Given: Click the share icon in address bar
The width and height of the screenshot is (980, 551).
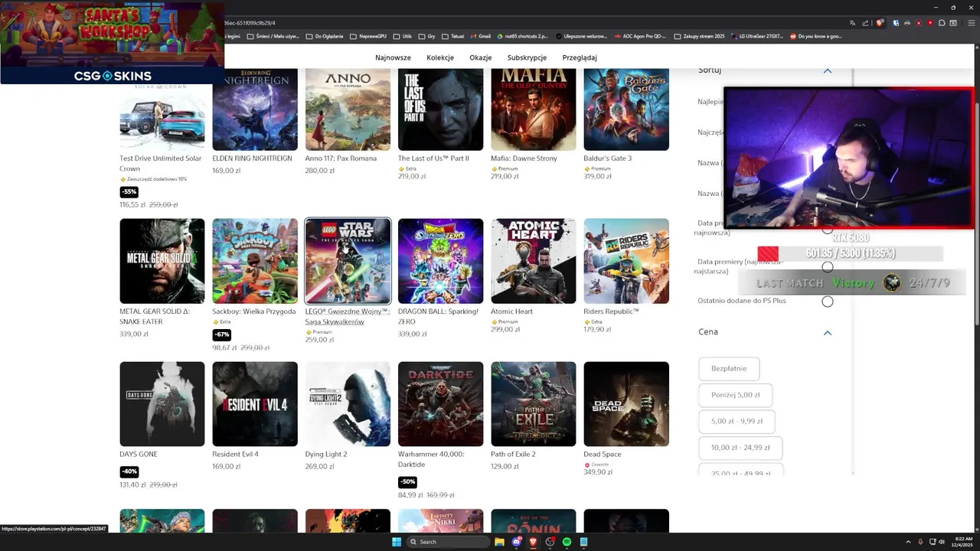Looking at the screenshot, I should [867, 23].
